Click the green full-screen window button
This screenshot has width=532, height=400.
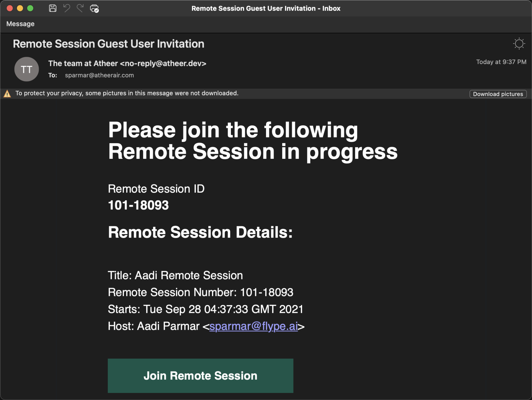[x=30, y=8]
